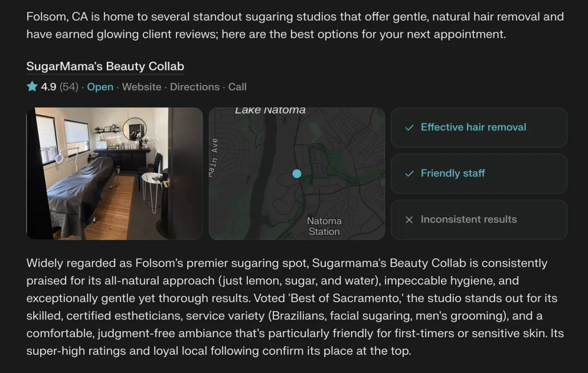Click the checkmark icon beside Effective hair removal

pos(409,127)
